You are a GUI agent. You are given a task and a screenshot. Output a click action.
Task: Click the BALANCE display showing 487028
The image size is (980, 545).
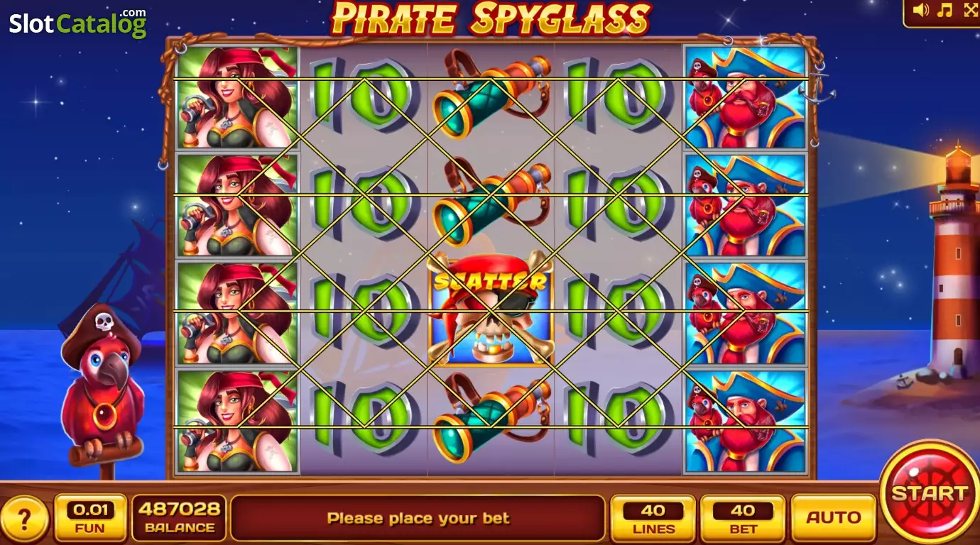coord(179,518)
